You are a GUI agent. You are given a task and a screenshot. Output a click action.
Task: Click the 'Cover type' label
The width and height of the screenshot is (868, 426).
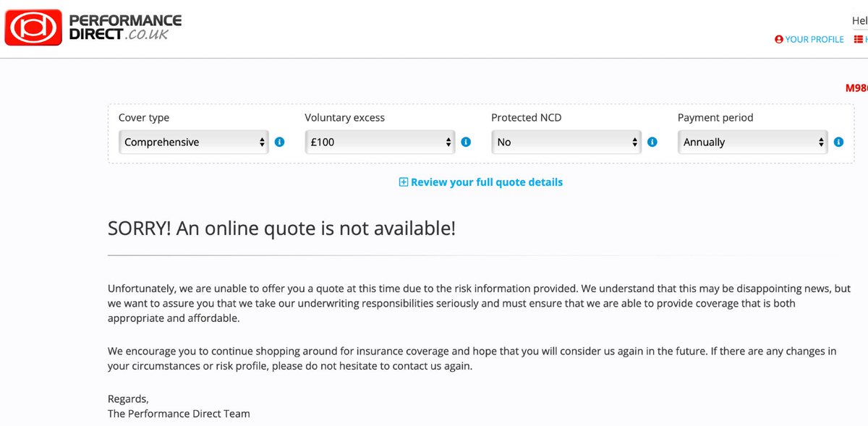point(144,118)
